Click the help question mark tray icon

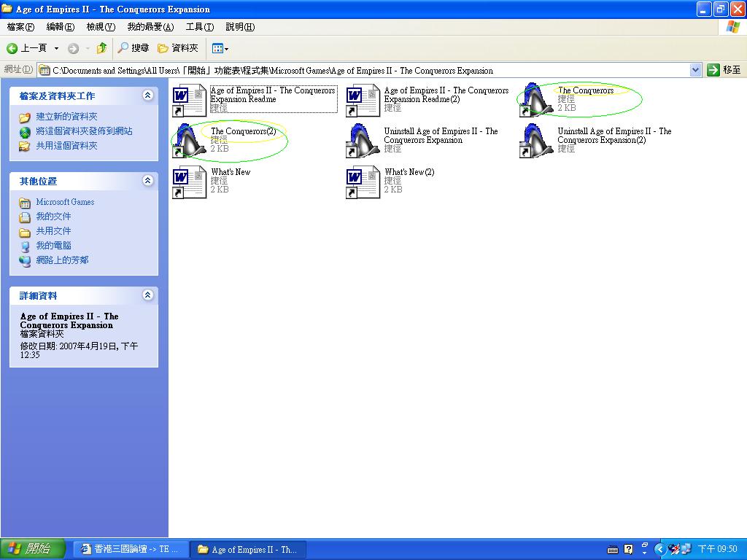629,550
